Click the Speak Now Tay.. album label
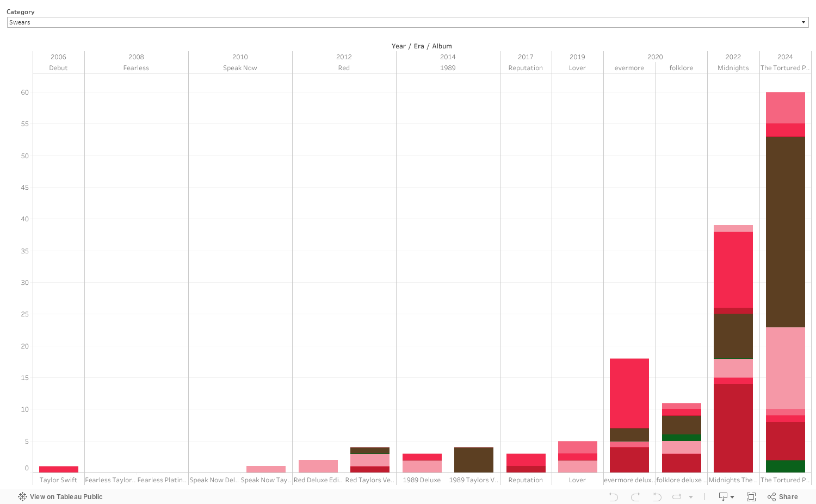Screen dimensions: 816x504 click(266, 480)
